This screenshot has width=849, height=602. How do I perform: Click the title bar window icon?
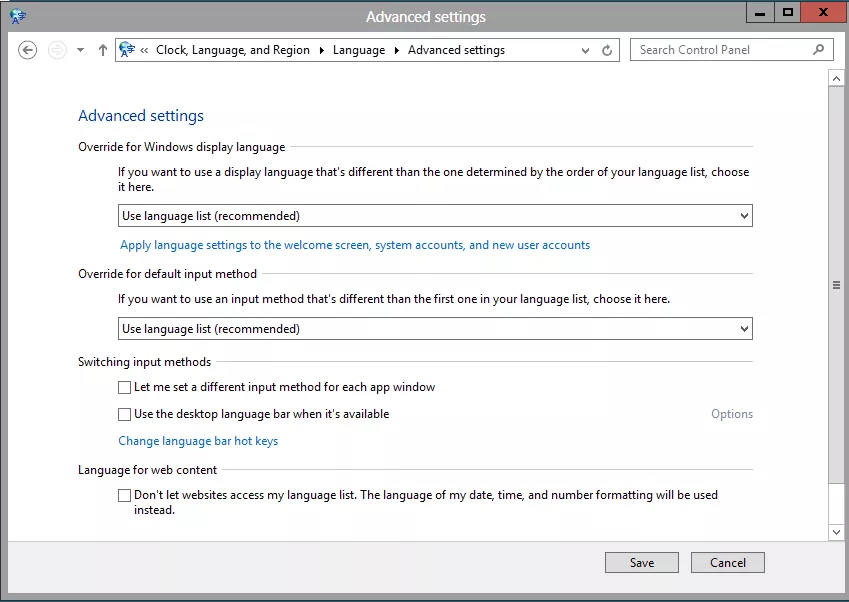click(x=18, y=16)
